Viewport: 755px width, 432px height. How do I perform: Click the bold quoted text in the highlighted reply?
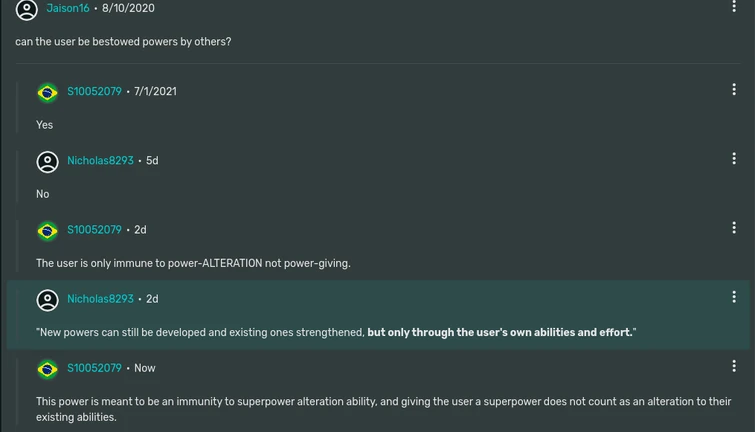pos(500,333)
